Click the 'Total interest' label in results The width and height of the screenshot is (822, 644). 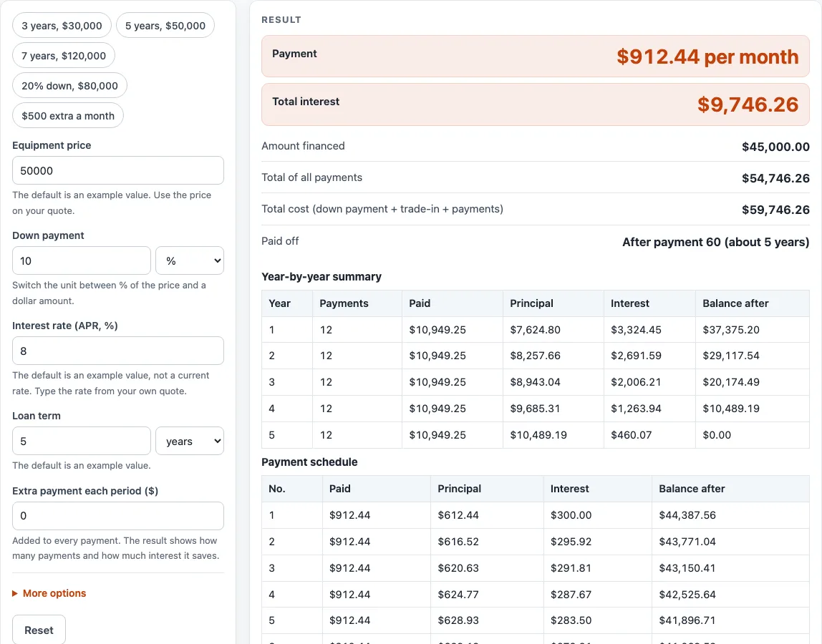tap(306, 102)
